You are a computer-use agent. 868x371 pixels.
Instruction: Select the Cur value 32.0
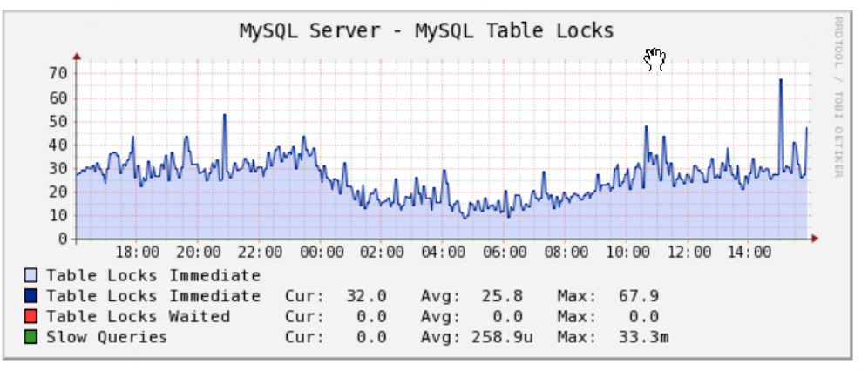click(366, 296)
